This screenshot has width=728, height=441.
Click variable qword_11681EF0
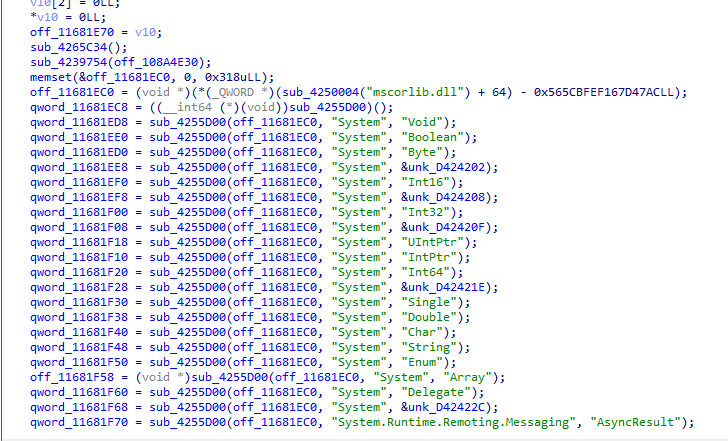79,182
